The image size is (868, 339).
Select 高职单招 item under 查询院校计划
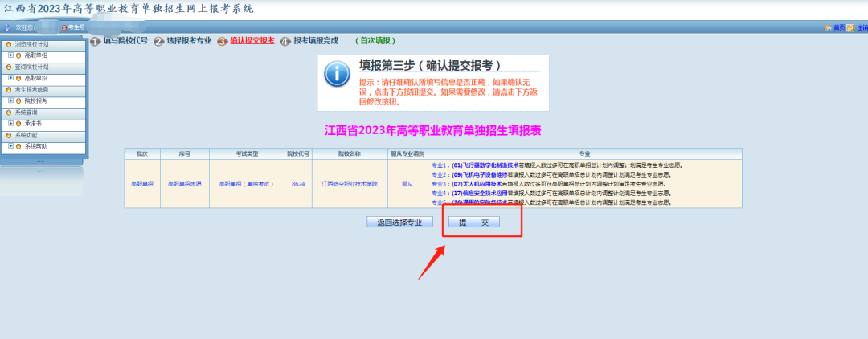[35, 78]
